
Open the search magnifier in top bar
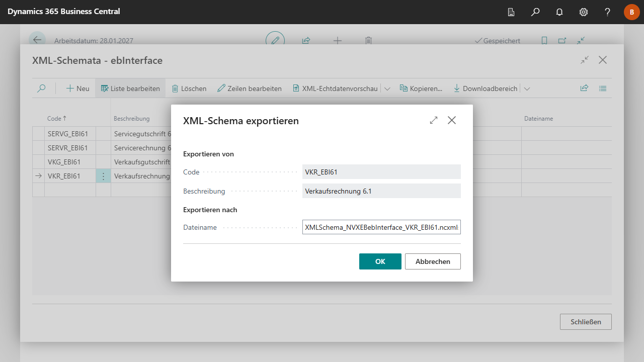click(x=535, y=12)
